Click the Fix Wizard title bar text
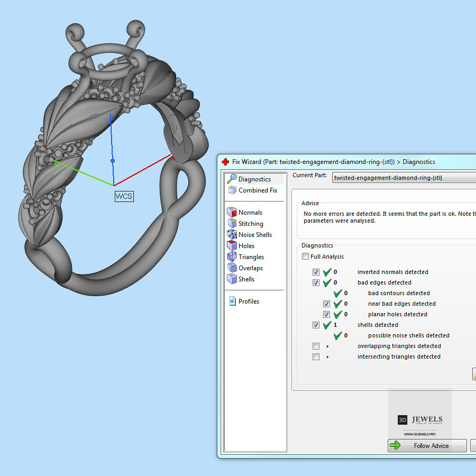 click(334, 162)
